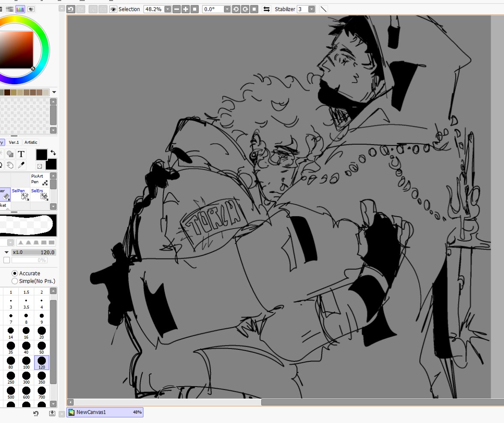Pick the dark brown swatch in strip
Viewport: 504px width, 423px height.
(x=7, y=92)
